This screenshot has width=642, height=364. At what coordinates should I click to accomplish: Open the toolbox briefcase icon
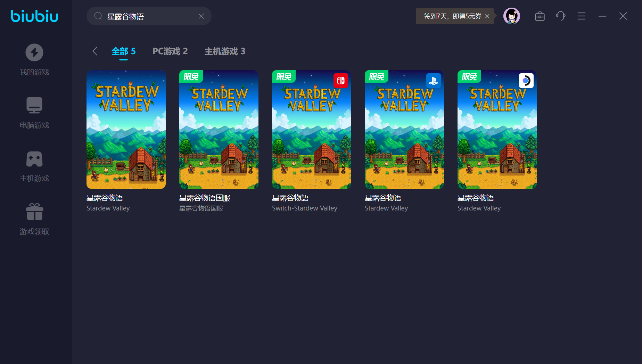(540, 16)
